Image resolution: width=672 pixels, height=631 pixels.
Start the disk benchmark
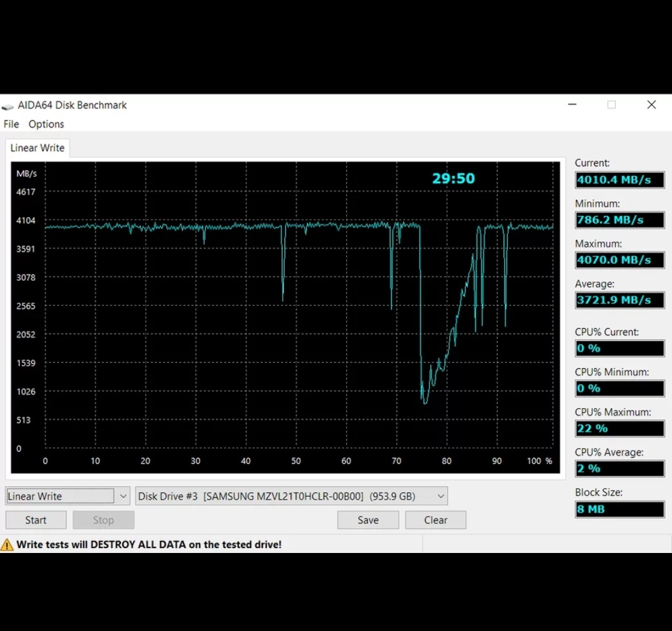(36, 520)
